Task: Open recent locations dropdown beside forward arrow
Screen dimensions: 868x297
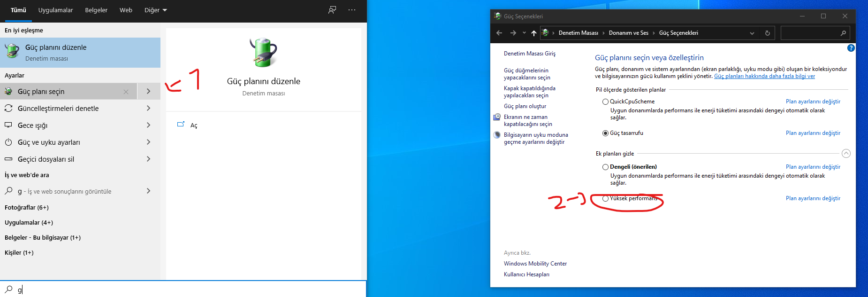Action: pos(524,33)
